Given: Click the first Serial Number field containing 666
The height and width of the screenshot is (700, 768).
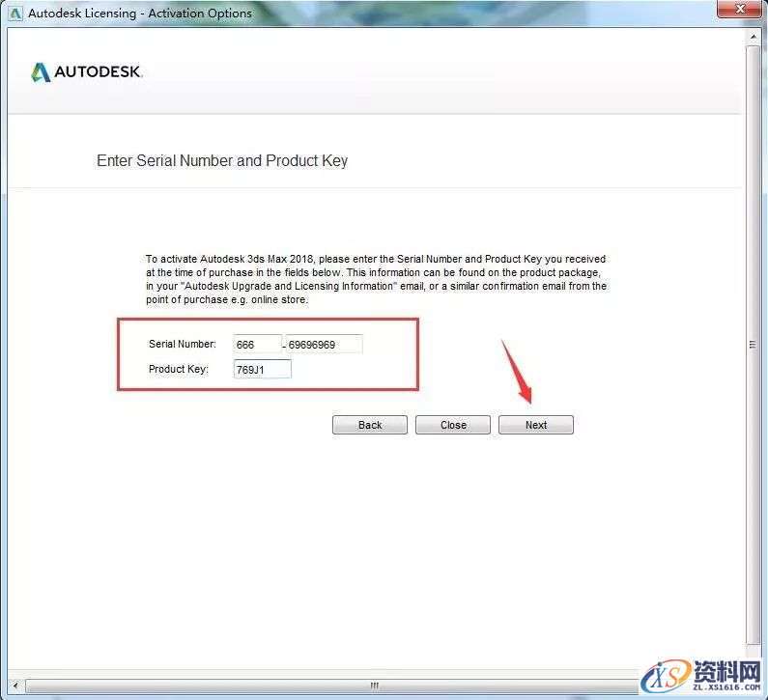Looking at the screenshot, I should click(x=257, y=345).
